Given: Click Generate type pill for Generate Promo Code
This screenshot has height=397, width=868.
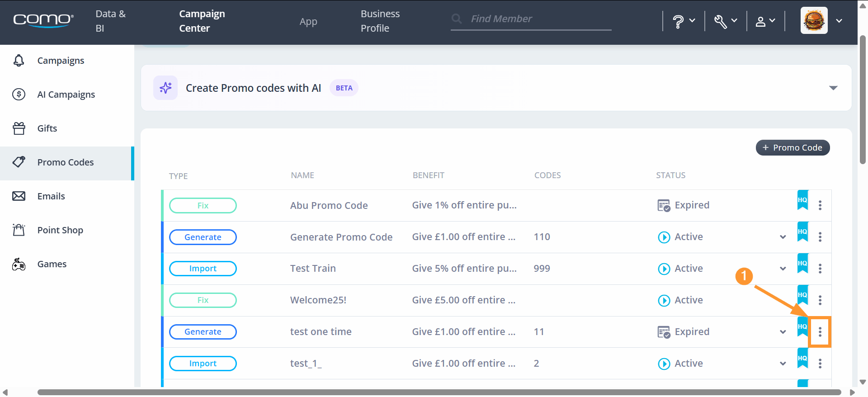Looking at the screenshot, I should (203, 237).
